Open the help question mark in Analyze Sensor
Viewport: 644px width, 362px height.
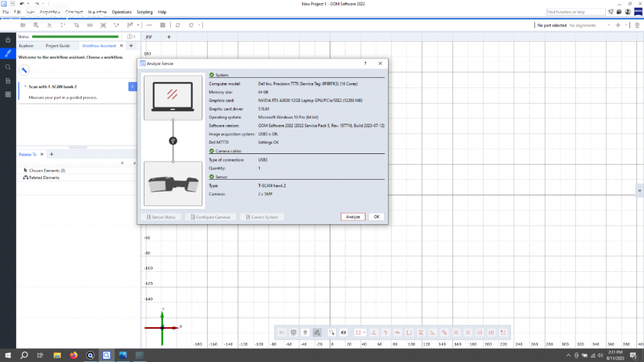(x=365, y=63)
